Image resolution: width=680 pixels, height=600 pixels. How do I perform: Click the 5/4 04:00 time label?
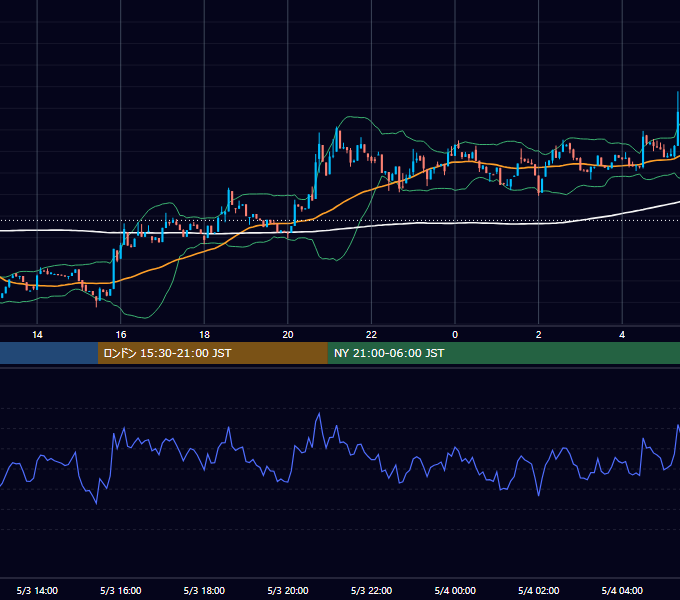(x=622, y=590)
